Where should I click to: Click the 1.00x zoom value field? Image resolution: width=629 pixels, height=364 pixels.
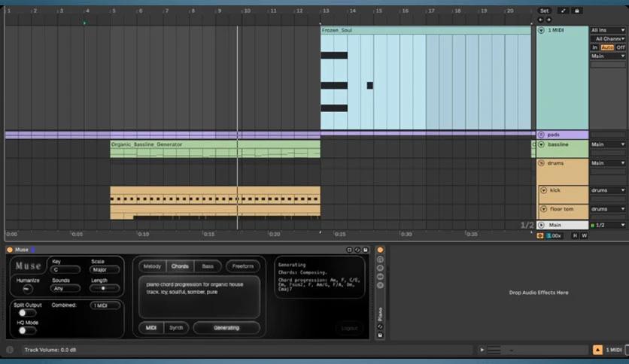(554, 235)
